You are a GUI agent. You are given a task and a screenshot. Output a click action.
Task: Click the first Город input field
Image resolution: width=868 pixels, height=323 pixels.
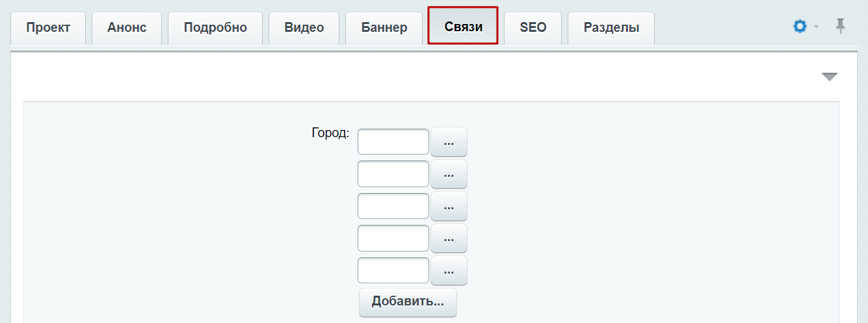coord(393,142)
